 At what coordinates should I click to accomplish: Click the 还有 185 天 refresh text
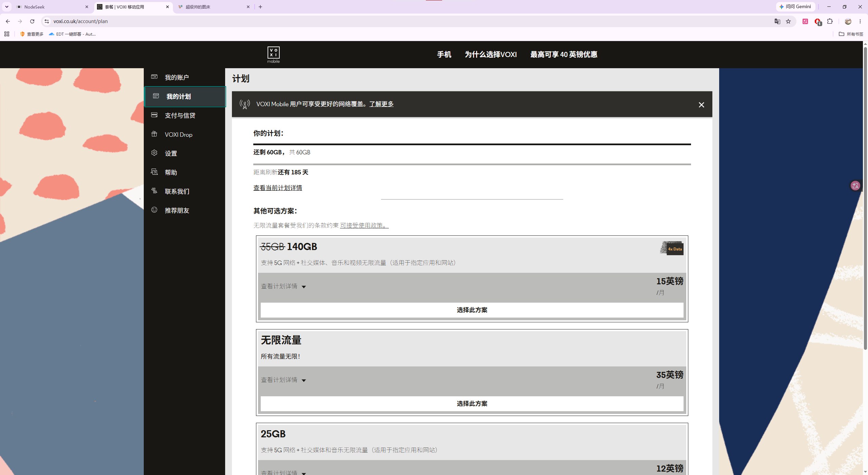pyautogui.click(x=293, y=172)
